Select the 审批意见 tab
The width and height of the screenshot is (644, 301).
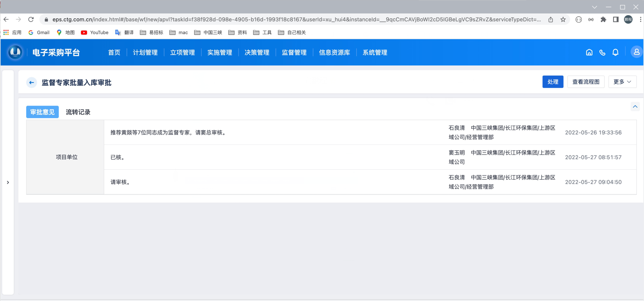pos(43,112)
